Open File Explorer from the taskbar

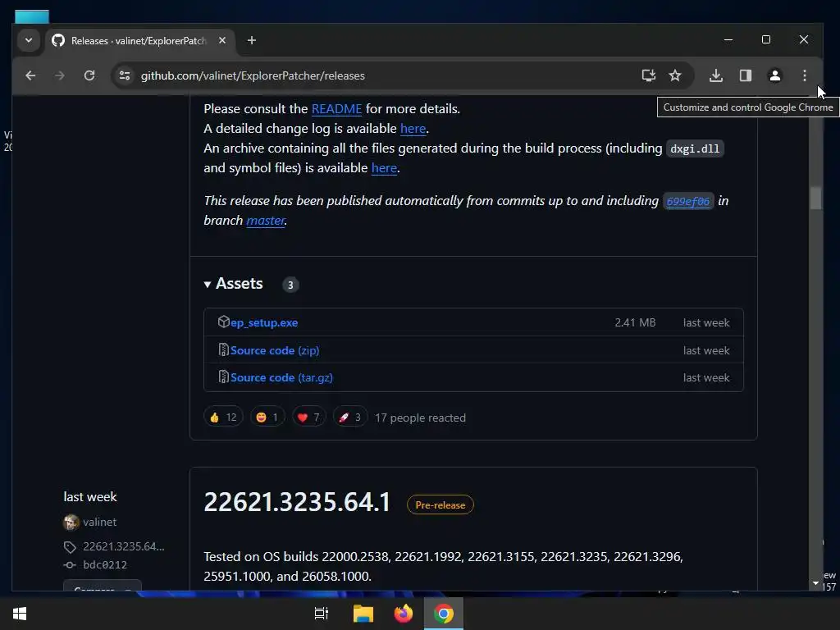click(x=363, y=614)
